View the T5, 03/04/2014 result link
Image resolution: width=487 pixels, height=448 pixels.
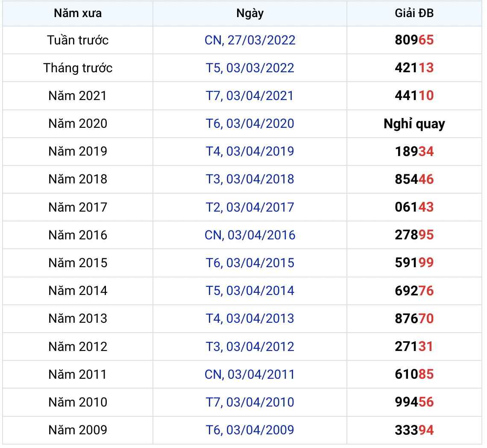pos(250,291)
